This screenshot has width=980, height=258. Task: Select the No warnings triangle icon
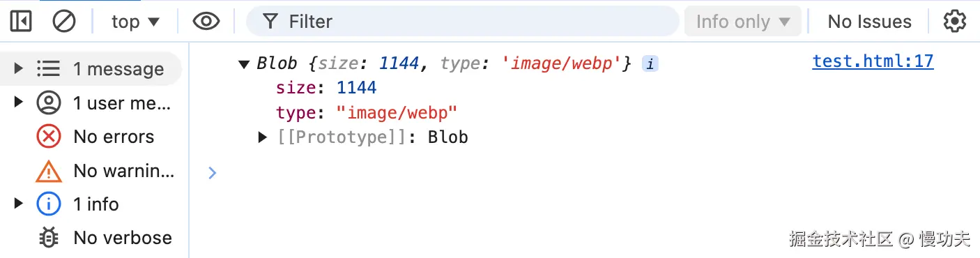[x=48, y=170]
